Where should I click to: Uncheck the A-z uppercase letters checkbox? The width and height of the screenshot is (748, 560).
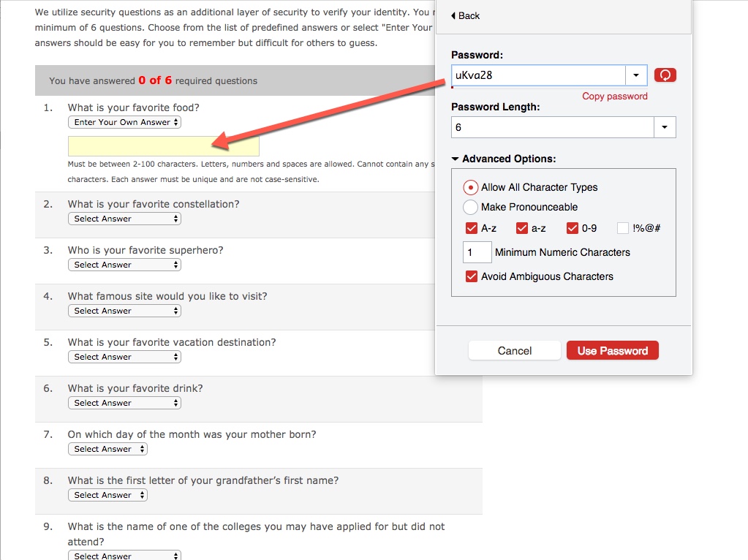(x=472, y=227)
